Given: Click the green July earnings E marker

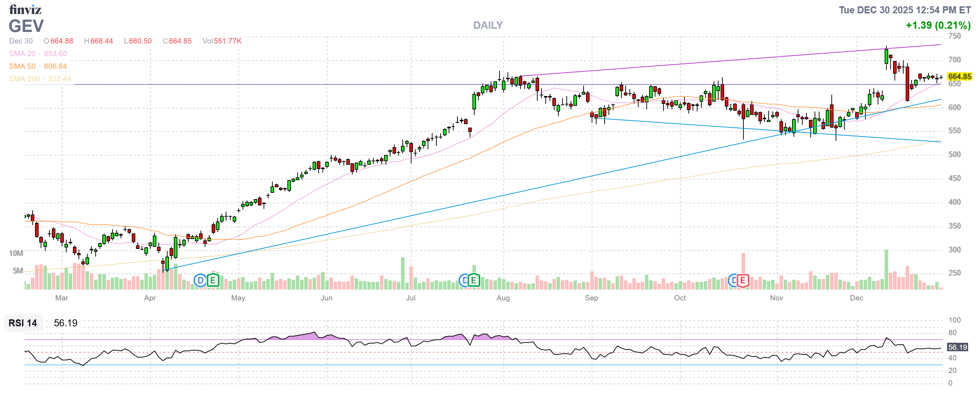Looking at the screenshot, I should (474, 281).
